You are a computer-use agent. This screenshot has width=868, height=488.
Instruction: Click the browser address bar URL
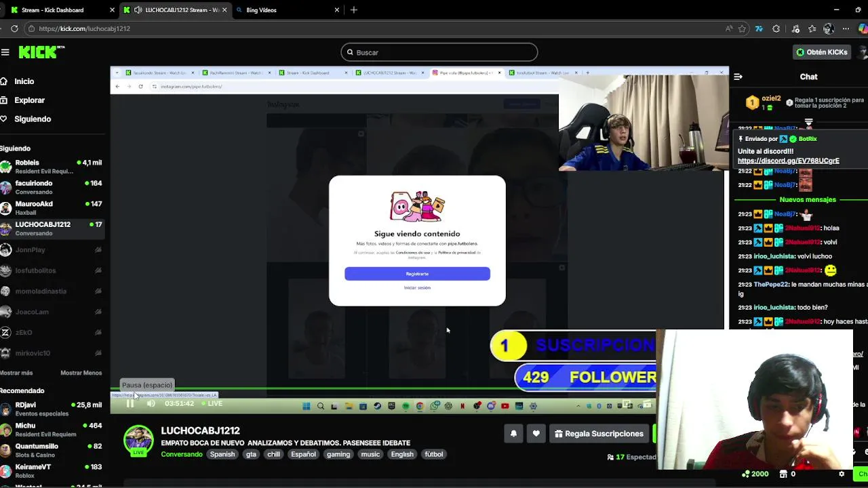84,28
